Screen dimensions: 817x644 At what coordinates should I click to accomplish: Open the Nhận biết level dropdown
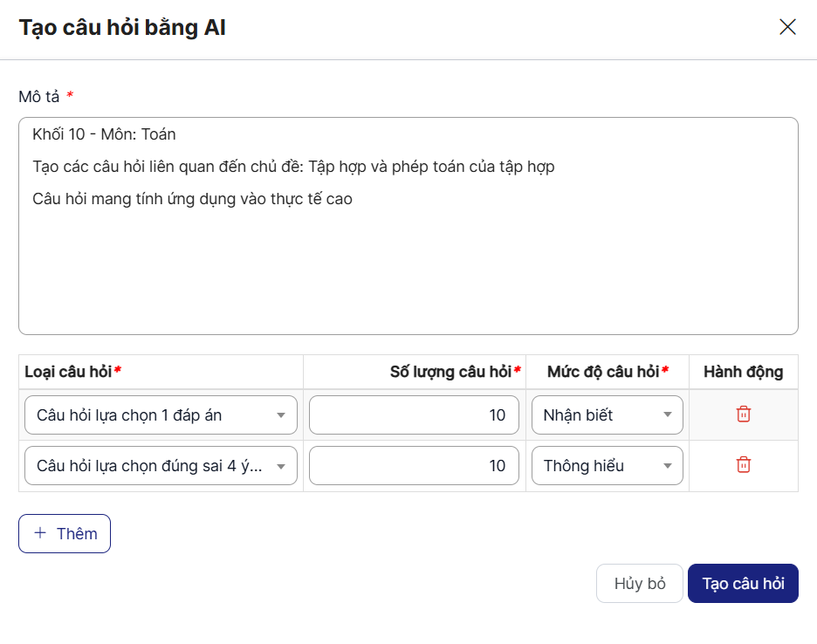tap(607, 415)
